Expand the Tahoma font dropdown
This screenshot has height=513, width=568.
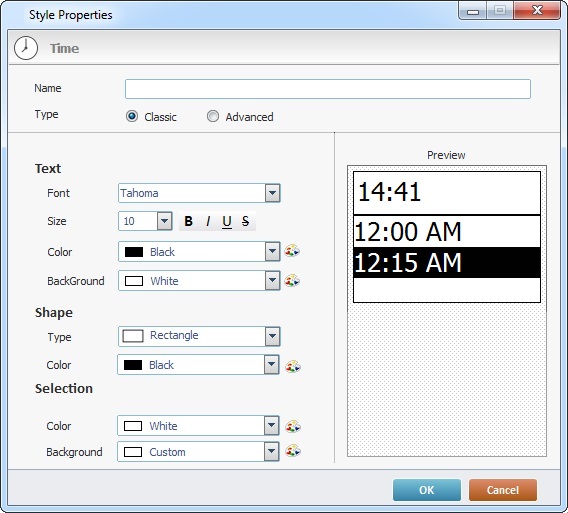click(x=272, y=193)
